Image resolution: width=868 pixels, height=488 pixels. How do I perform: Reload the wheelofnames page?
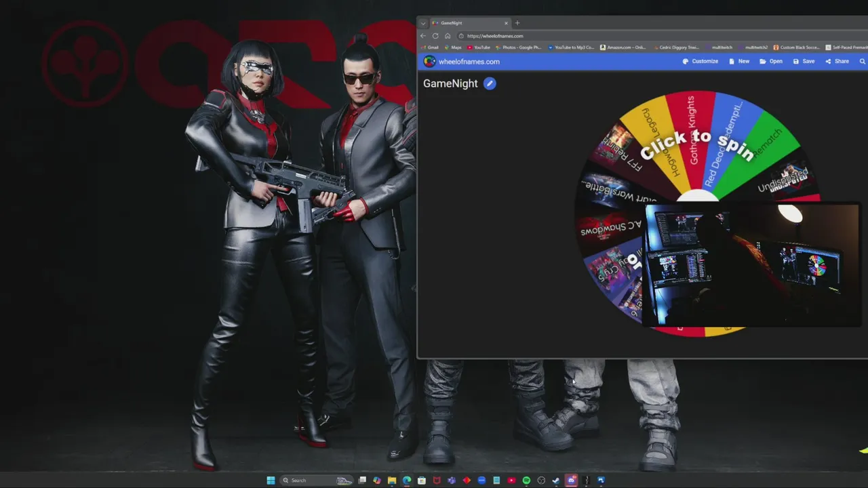[x=435, y=36]
